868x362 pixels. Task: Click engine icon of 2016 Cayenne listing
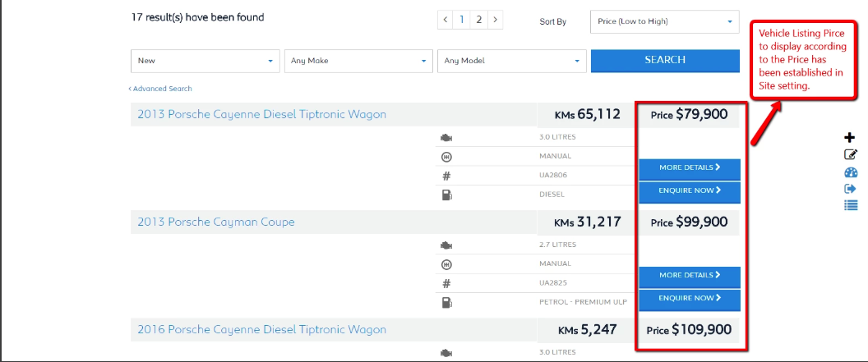tap(446, 353)
